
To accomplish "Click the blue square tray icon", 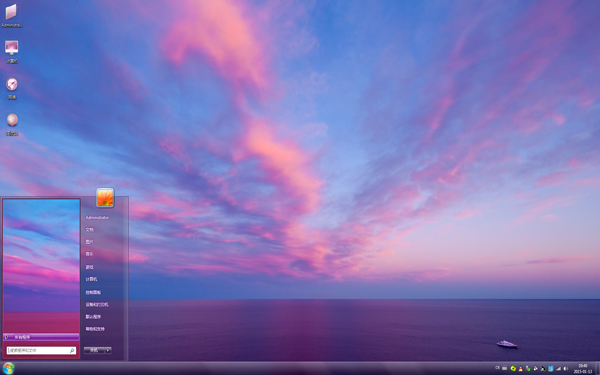I will pos(551,368).
